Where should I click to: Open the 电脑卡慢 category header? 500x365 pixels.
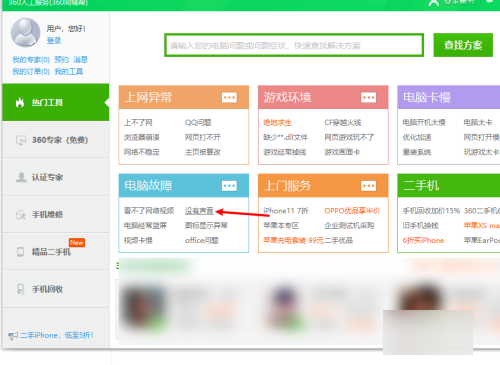tap(427, 97)
